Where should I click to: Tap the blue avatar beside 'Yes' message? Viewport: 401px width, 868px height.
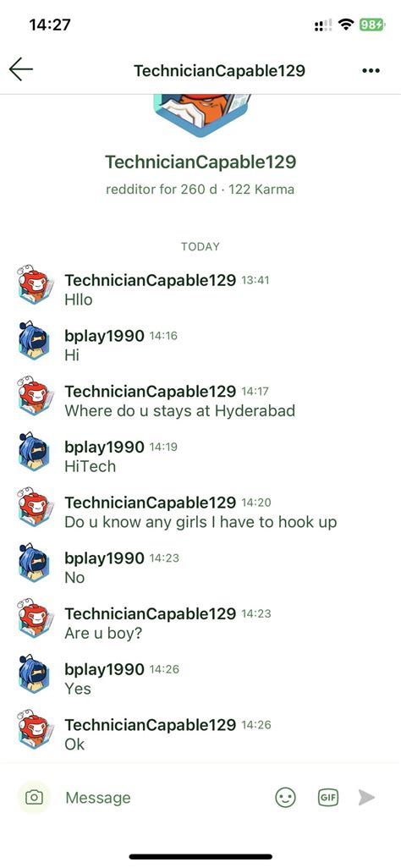coord(34,673)
